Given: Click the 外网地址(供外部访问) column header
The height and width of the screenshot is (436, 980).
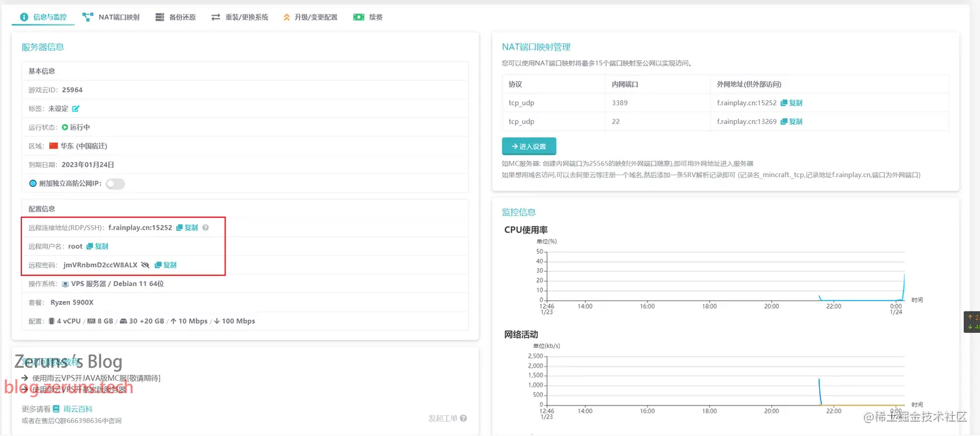Looking at the screenshot, I should (751, 84).
